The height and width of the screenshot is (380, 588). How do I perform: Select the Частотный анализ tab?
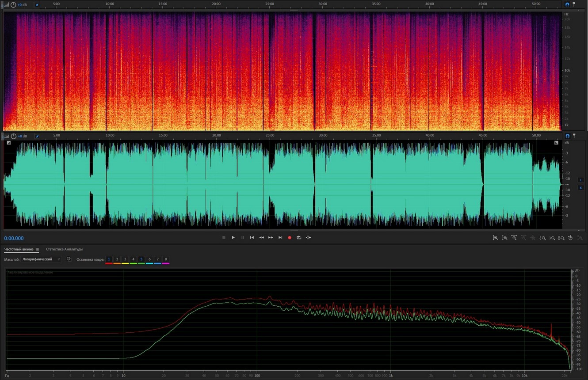point(19,249)
